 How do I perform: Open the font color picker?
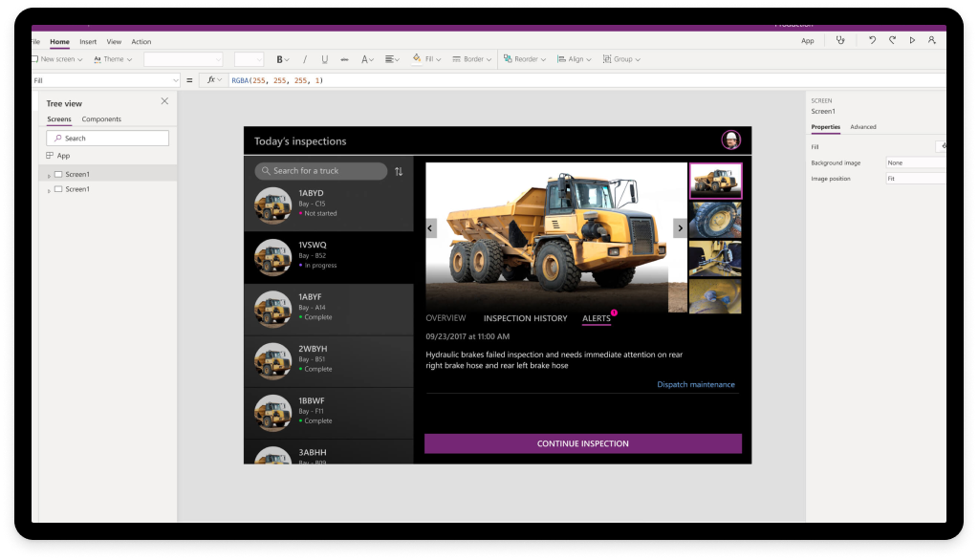(x=367, y=59)
